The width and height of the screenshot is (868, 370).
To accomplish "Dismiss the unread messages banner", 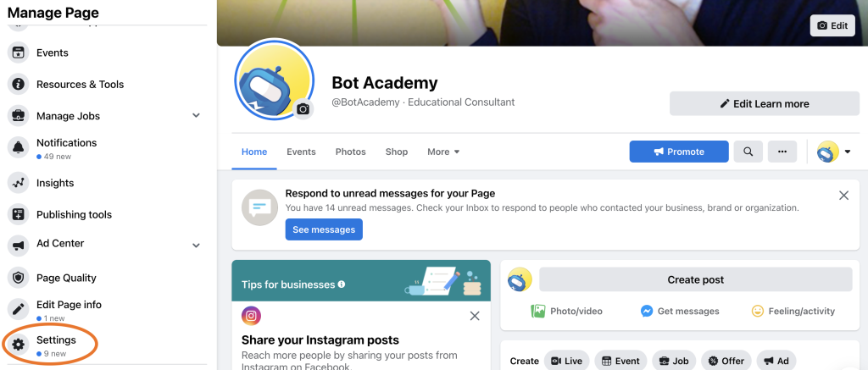I will pos(843,196).
